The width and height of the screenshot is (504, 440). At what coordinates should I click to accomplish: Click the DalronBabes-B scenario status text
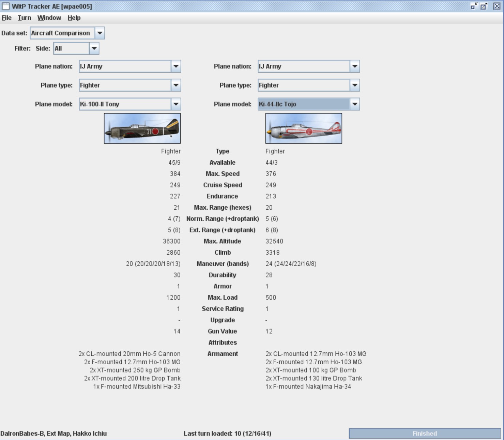point(54,434)
